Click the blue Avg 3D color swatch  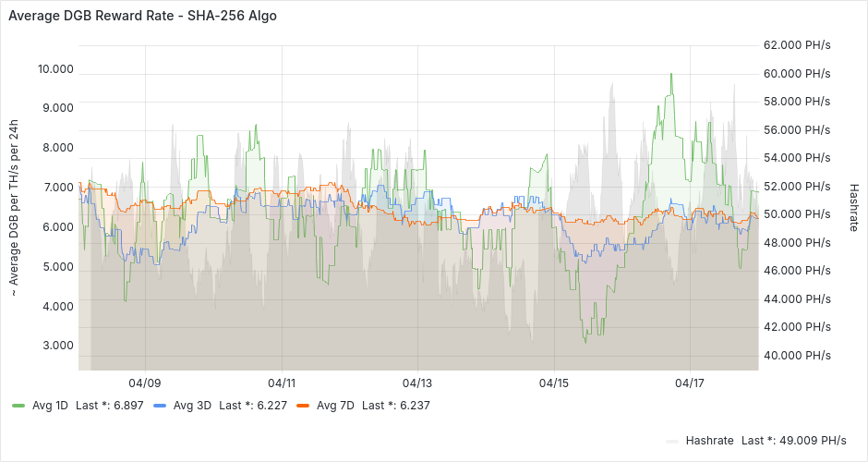(160, 406)
